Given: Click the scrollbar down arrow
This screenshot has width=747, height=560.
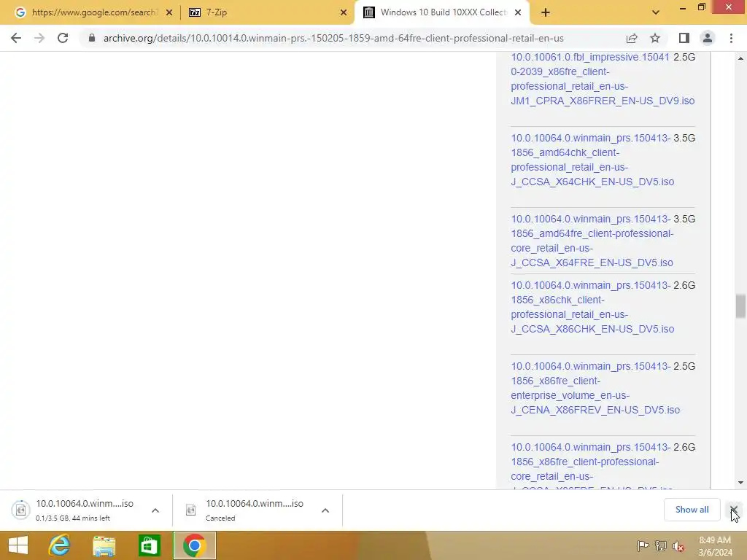Looking at the screenshot, I should 740,483.
